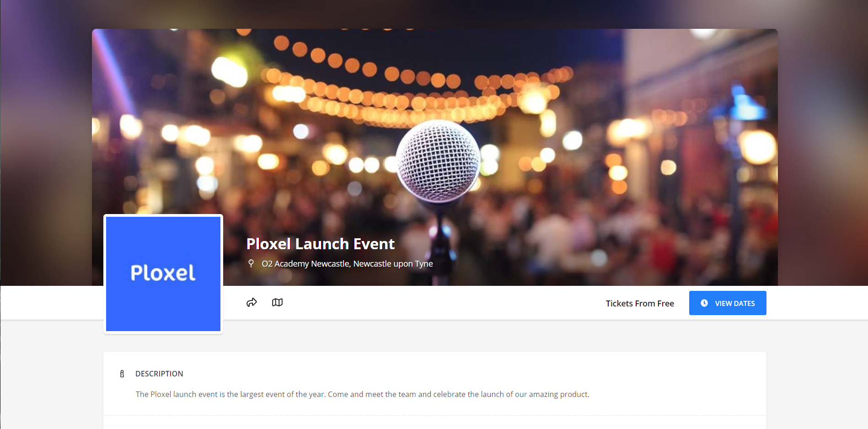Click the microphone in the banner photo
This screenshot has height=429, width=868.
tap(438, 160)
